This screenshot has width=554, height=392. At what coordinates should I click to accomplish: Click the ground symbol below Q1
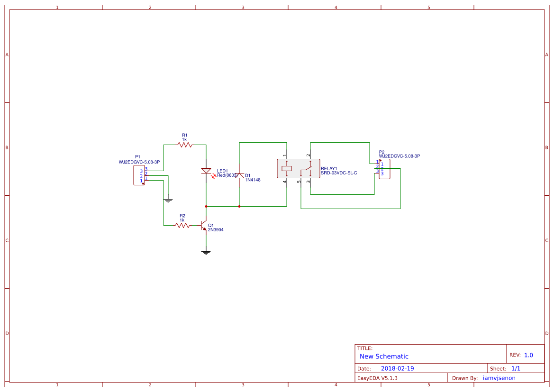point(206,251)
